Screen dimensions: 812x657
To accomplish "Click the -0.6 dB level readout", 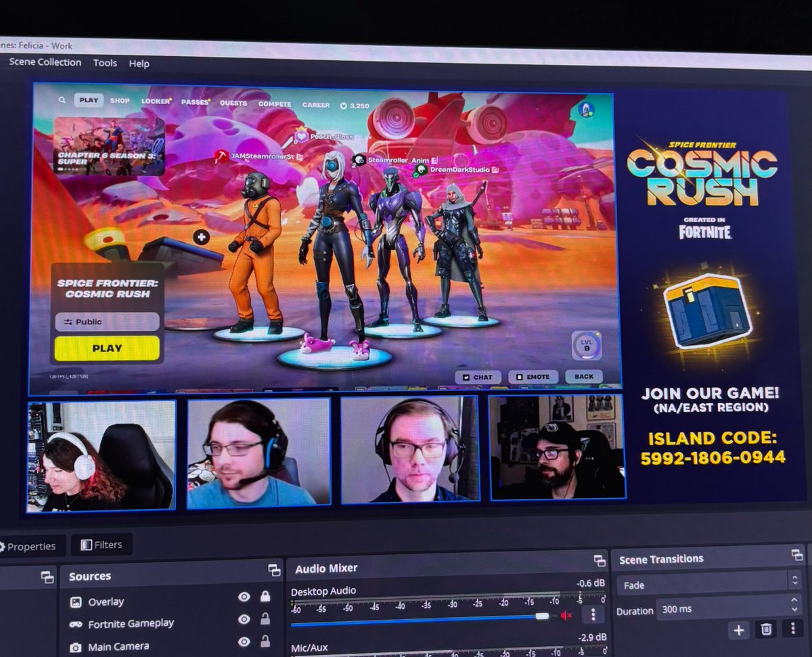I will (x=591, y=583).
